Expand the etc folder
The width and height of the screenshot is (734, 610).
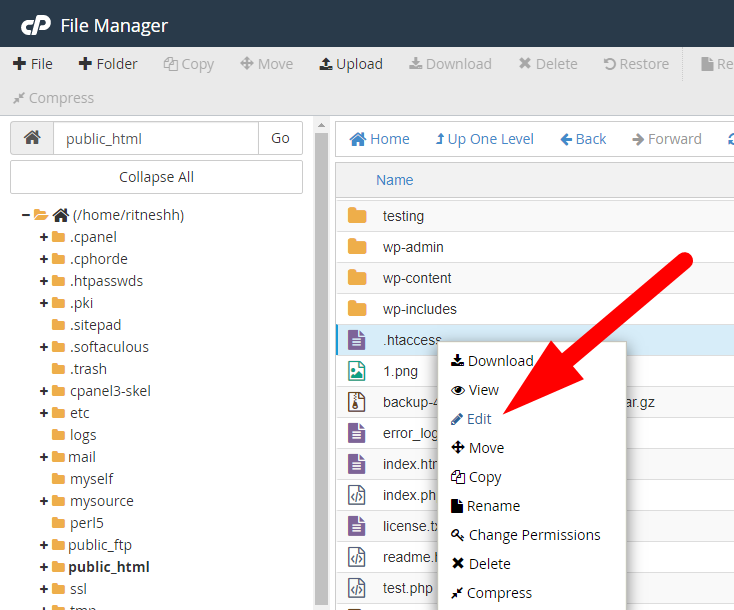[44, 413]
